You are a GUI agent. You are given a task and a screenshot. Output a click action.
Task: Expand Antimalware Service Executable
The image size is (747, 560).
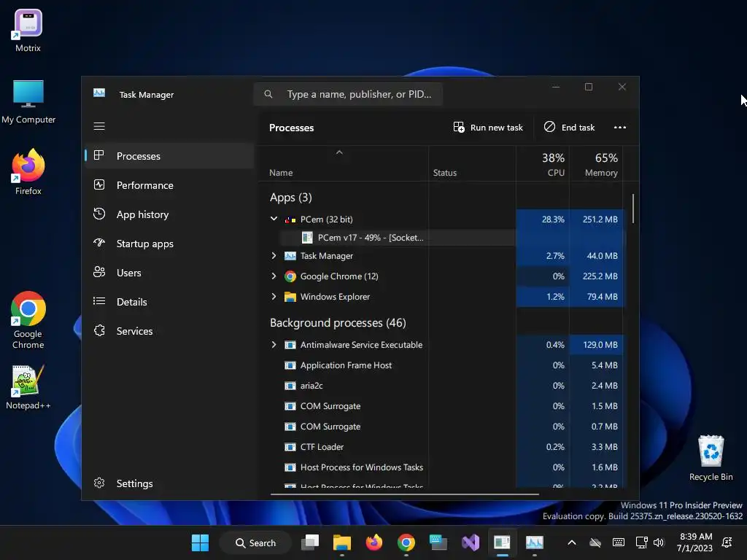(274, 344)
